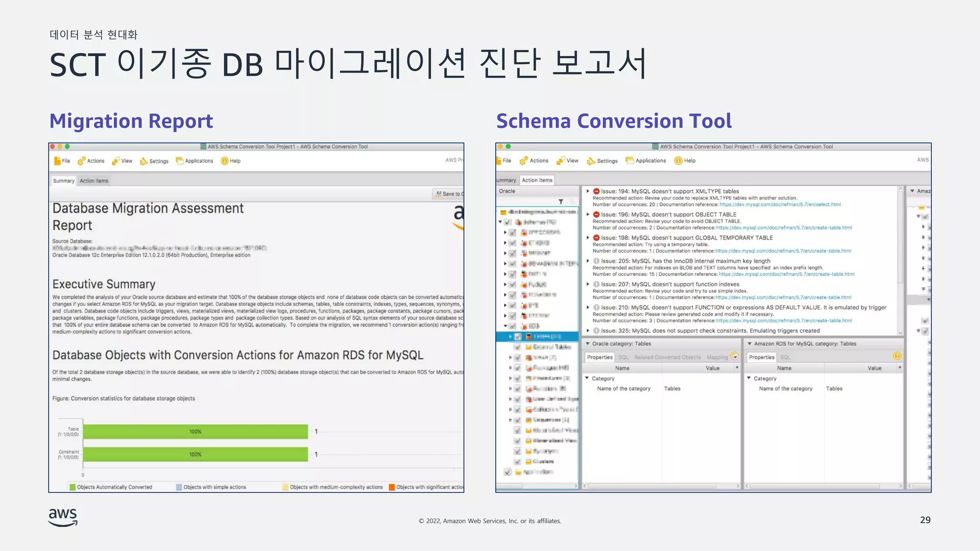Open Settings menu in Migration Report window
The height and width of the screenshot is (551, 980).
tap(154, 161)
